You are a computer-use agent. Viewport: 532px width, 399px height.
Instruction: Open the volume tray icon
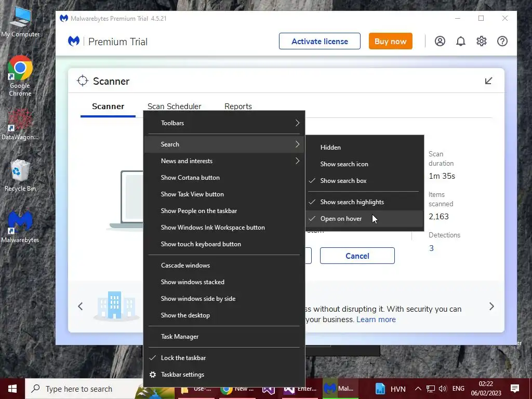(x=443, y=389)
